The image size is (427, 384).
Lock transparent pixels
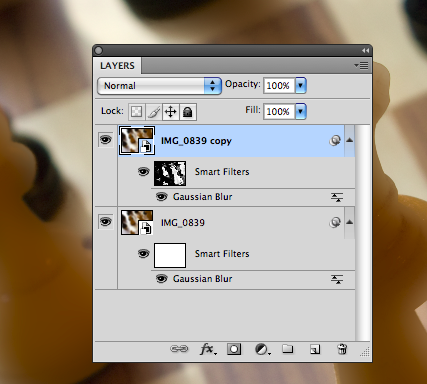click(137, 112)
